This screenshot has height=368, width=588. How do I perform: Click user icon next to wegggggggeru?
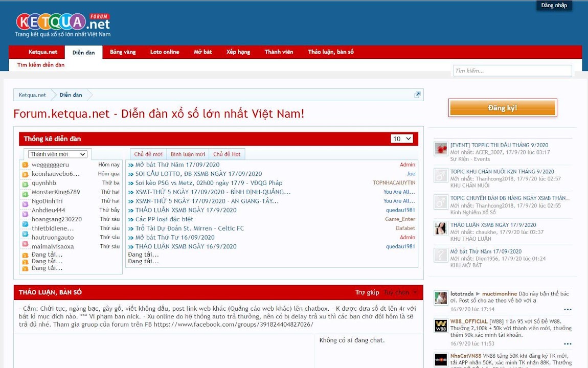[x=25, y=165]
